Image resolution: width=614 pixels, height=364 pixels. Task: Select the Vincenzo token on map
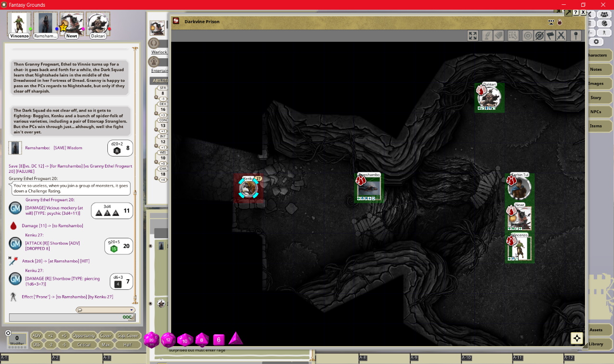click(520, 248)
